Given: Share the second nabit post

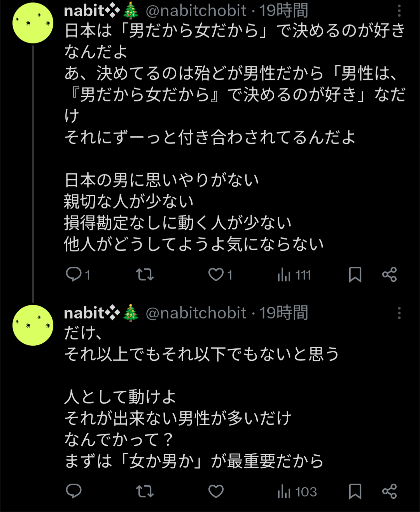Looking at the screenshot, I should point(389,491).
